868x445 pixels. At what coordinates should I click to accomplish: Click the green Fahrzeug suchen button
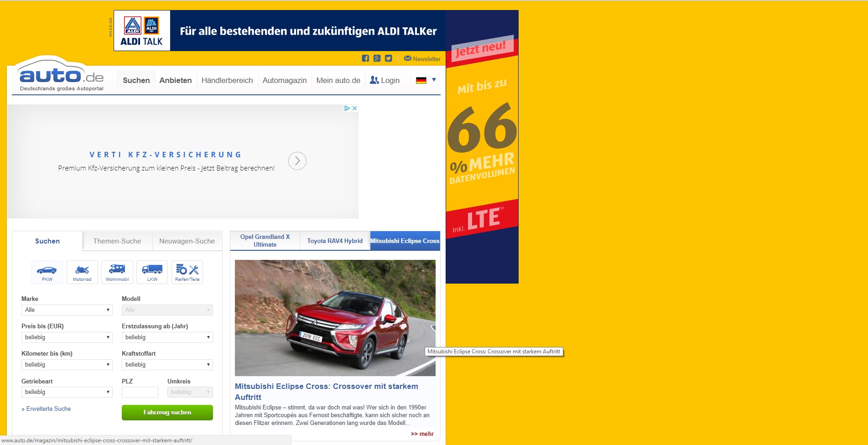[x=167, y=413]
